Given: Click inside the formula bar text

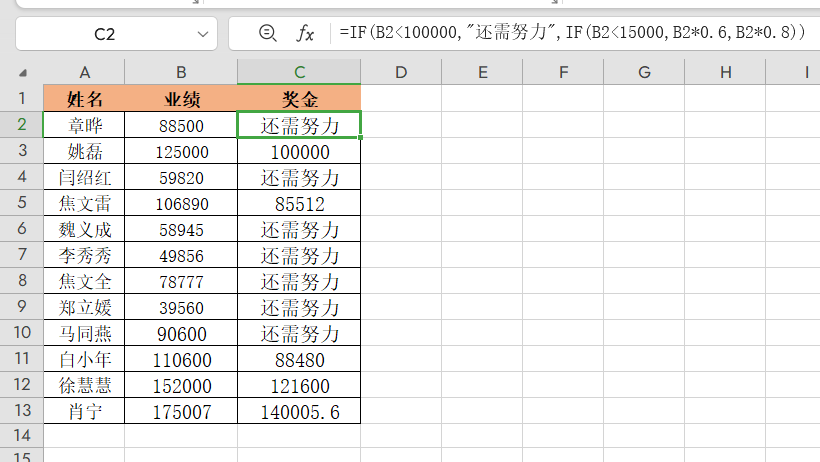Looking at the screenshot, I should pyautogui.click(x=572, y=33).
